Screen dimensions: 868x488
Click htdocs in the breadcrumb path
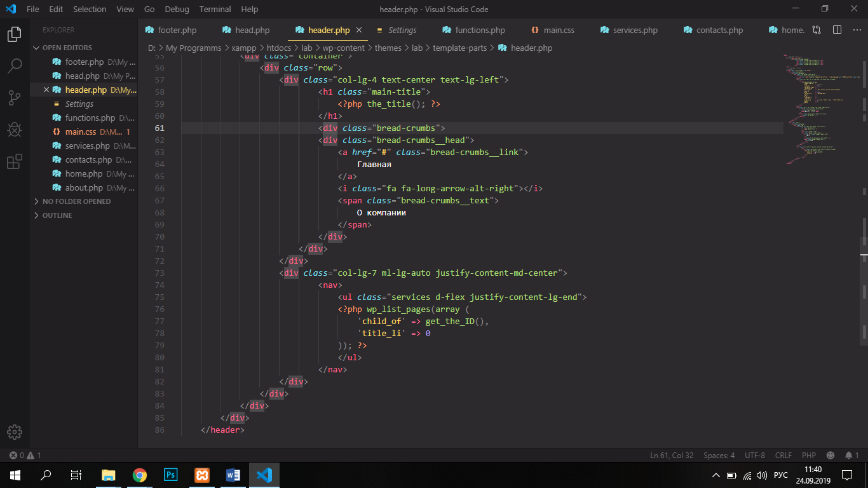coord(280,48)
